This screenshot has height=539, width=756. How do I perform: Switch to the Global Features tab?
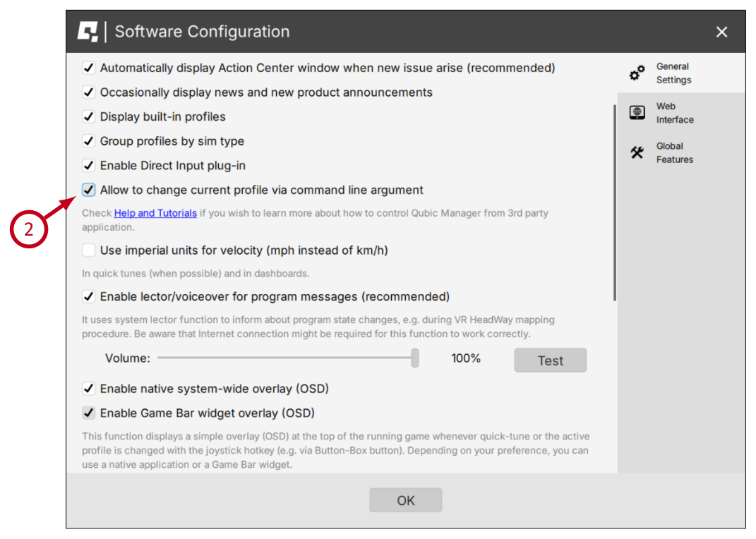674,153
